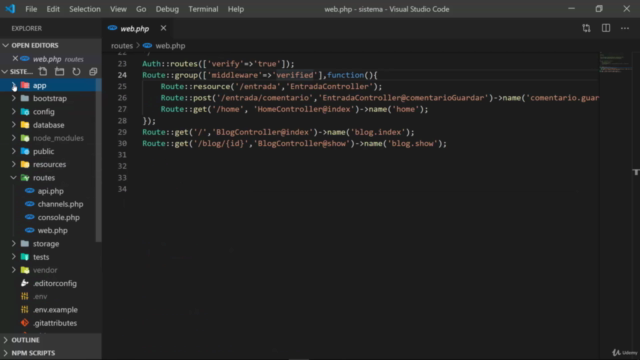Collapse all folders in the explorer

pyautogui.click(x=93, y=72)
